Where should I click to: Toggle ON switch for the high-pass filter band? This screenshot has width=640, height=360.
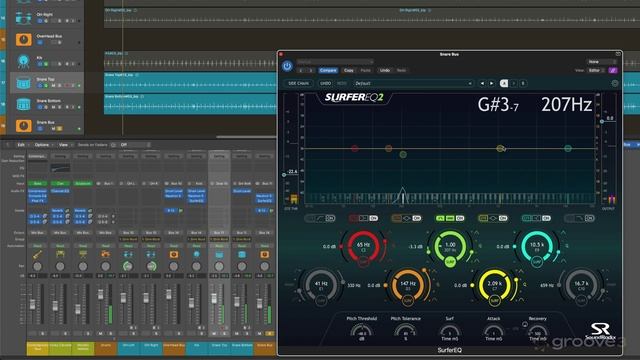point(330,218)
